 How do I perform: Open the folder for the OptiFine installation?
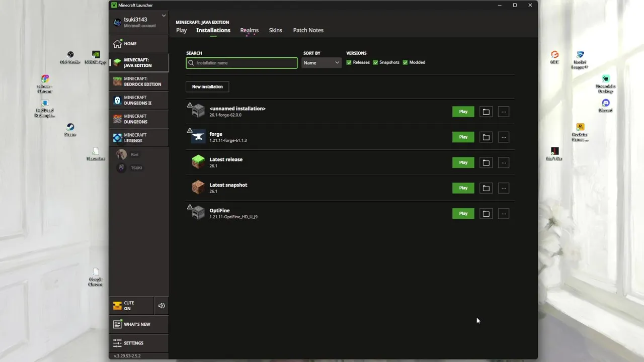click(x=486, y=214)
